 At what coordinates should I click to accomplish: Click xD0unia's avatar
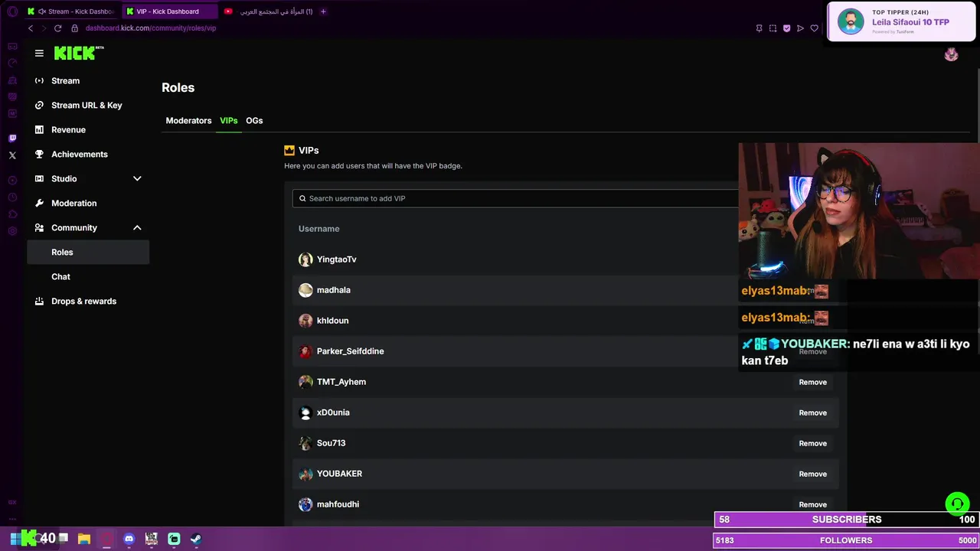tap(305, 412)
